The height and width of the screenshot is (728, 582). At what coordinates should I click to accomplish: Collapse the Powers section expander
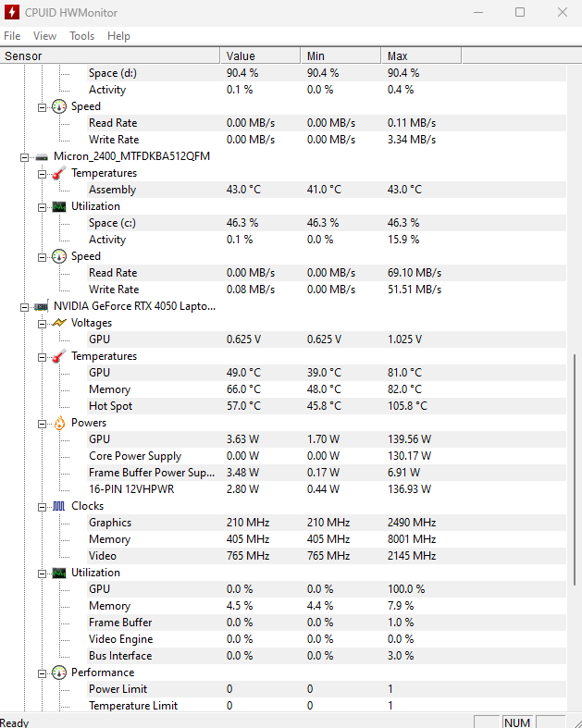click(42, 423)
